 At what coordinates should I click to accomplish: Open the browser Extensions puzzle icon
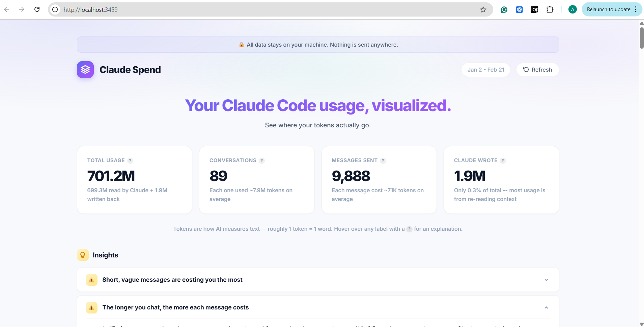(x=550, y=9)
